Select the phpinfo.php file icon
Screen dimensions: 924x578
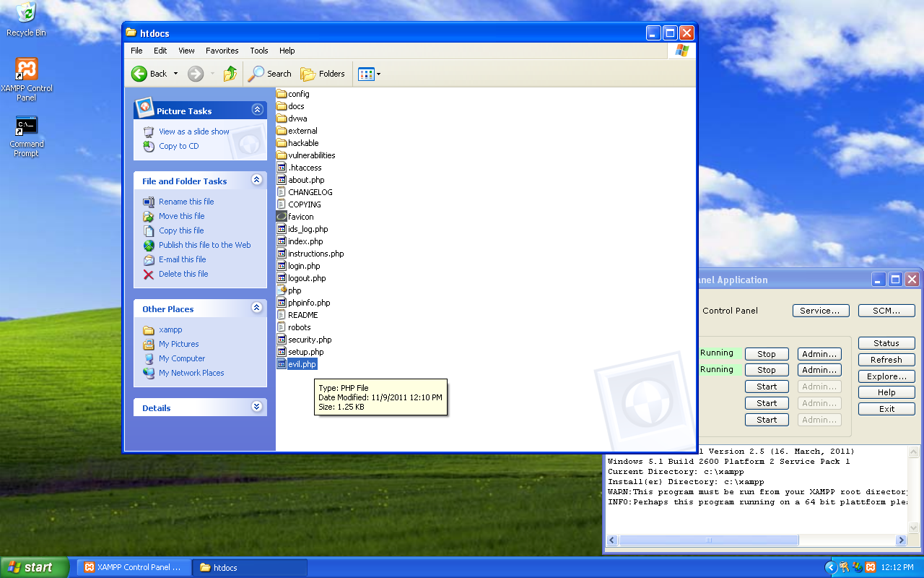pyautogui.click(x=282, y=303)
